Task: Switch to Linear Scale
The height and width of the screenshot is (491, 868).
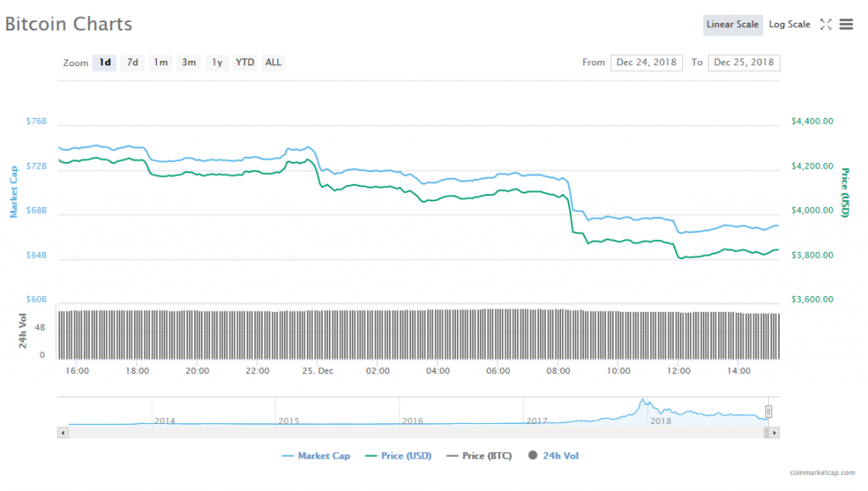Action: [732, 25]
